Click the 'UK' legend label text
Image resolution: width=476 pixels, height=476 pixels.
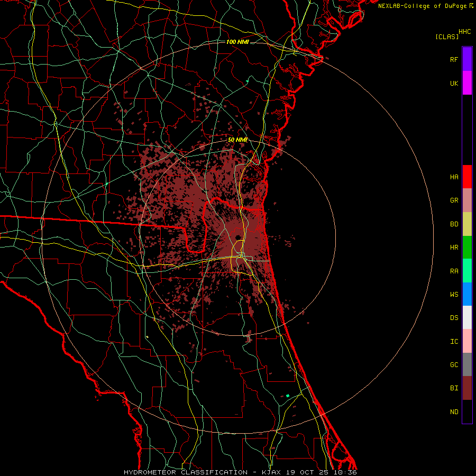click(x=454, y=84)
